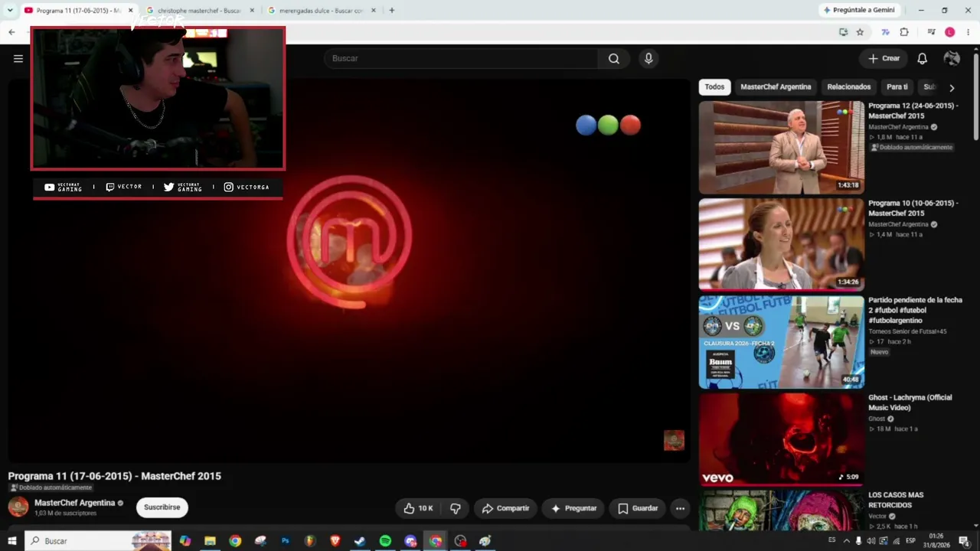Dislike the video with thumbs down
Viewport: 980px width, 551px height.
(456, 508)
